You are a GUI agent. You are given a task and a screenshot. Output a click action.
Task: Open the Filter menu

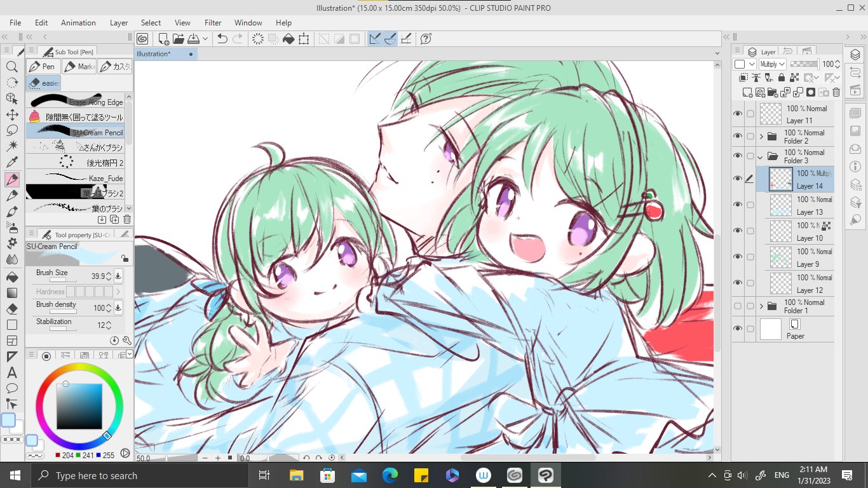click(x=213, y=23)
